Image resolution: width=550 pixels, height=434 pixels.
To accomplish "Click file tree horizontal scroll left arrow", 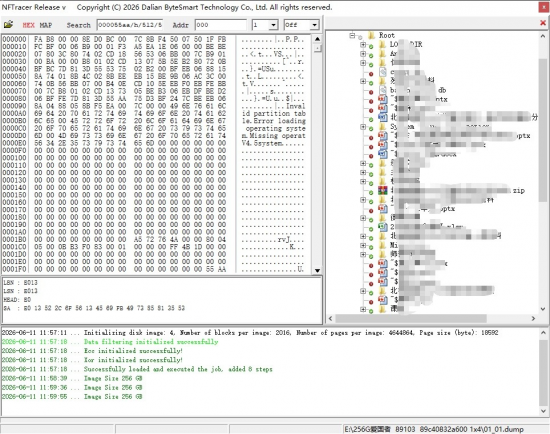I will [330, 318].
